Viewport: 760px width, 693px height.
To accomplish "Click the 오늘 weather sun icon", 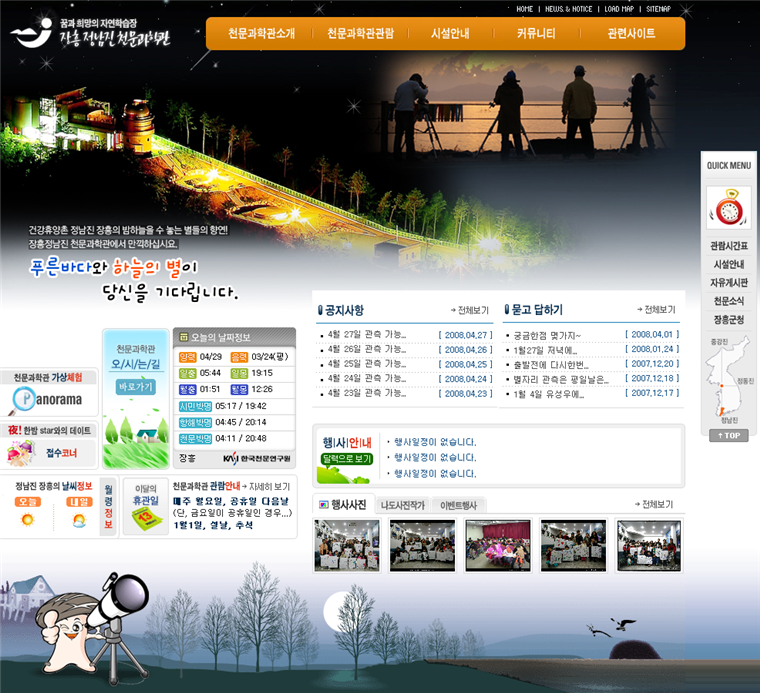I will (27, 519).
